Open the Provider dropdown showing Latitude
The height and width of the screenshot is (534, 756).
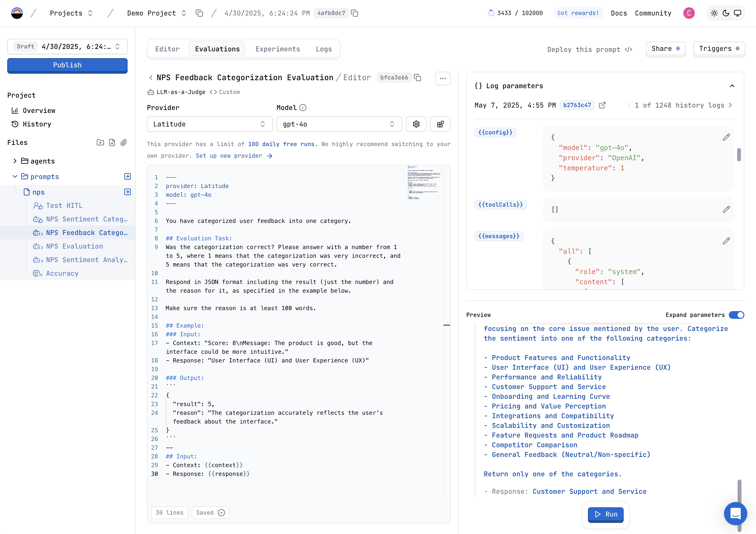(209, 124)
